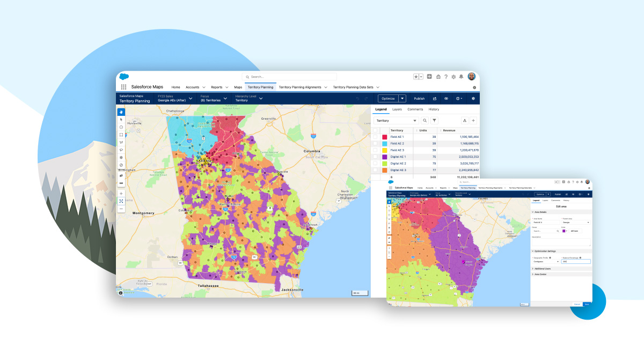Check the Field AE 1 row checkbox
This screenshot has width=644, height=362.
(x=375, y=137)
